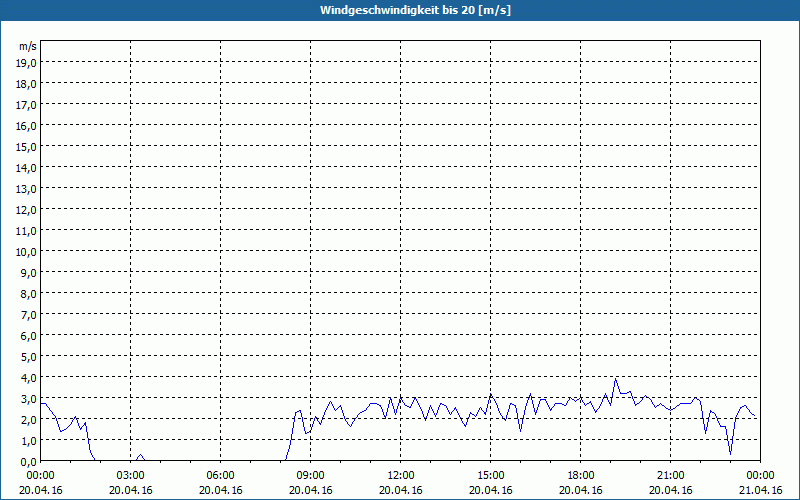The height and width of the screenshot is (500, 800).
Task: Click the y-axis label 16,0
Action: coord(26,126)
